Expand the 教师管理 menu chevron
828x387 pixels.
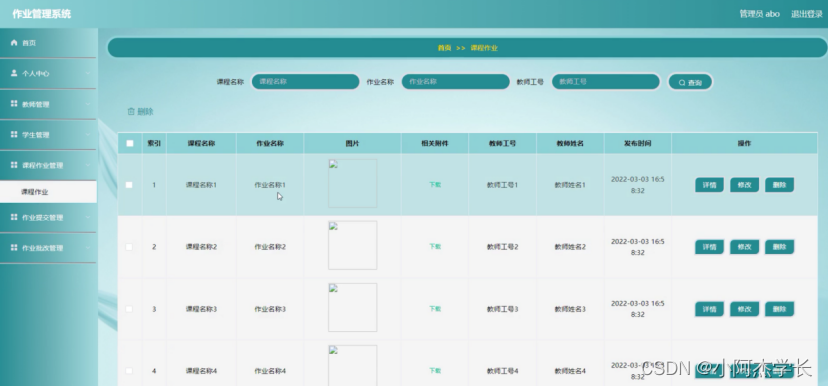[x=88, y=104]
